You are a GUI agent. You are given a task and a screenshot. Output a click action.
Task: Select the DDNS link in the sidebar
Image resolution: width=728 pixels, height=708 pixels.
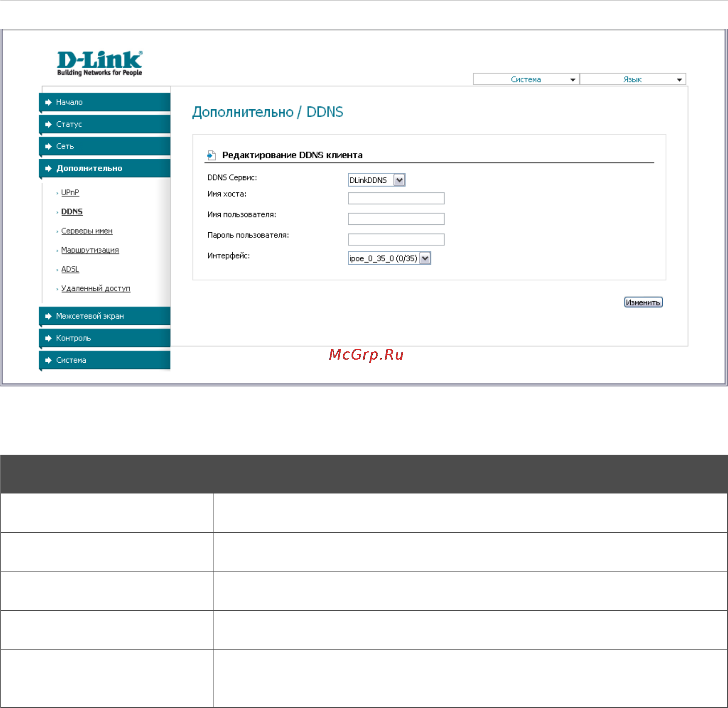(72, 211)
